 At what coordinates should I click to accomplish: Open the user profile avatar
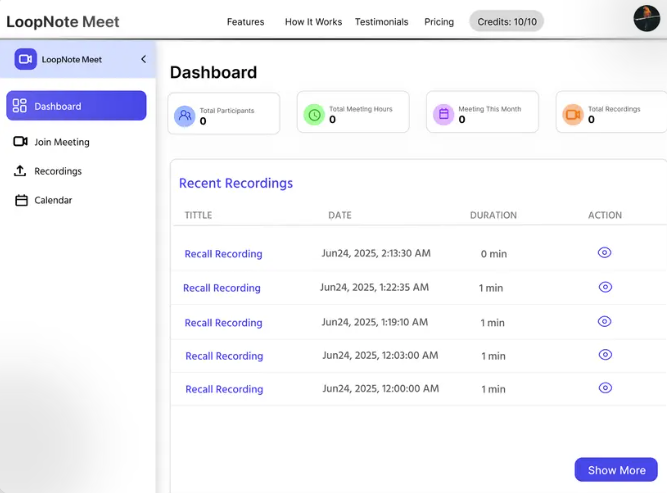click(647, 18)
